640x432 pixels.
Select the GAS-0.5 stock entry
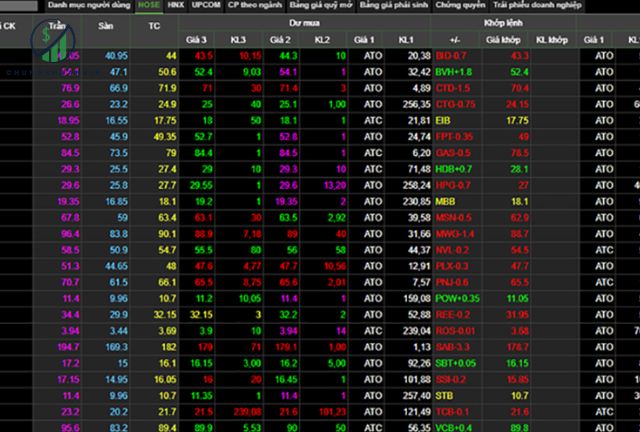pos(453,153)
